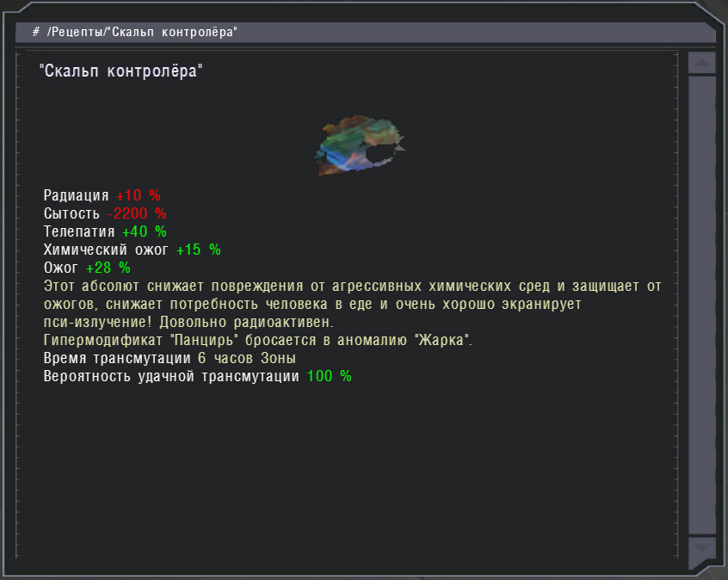
Task: Click the anomaly name "Жарка"
Action: coord(441,340)
